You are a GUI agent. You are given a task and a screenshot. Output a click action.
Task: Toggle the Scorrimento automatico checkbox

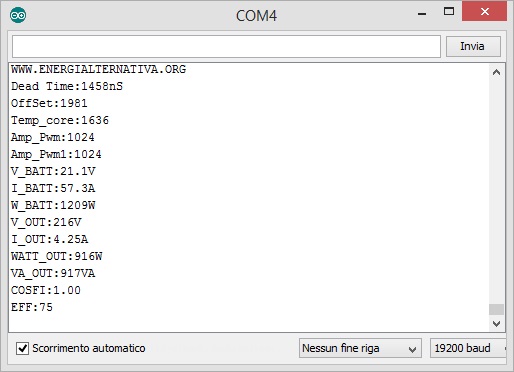22,348
